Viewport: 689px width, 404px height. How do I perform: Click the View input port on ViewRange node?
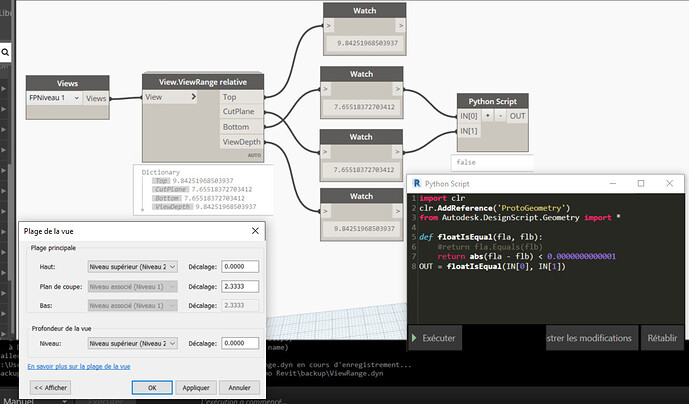(170, 97)
